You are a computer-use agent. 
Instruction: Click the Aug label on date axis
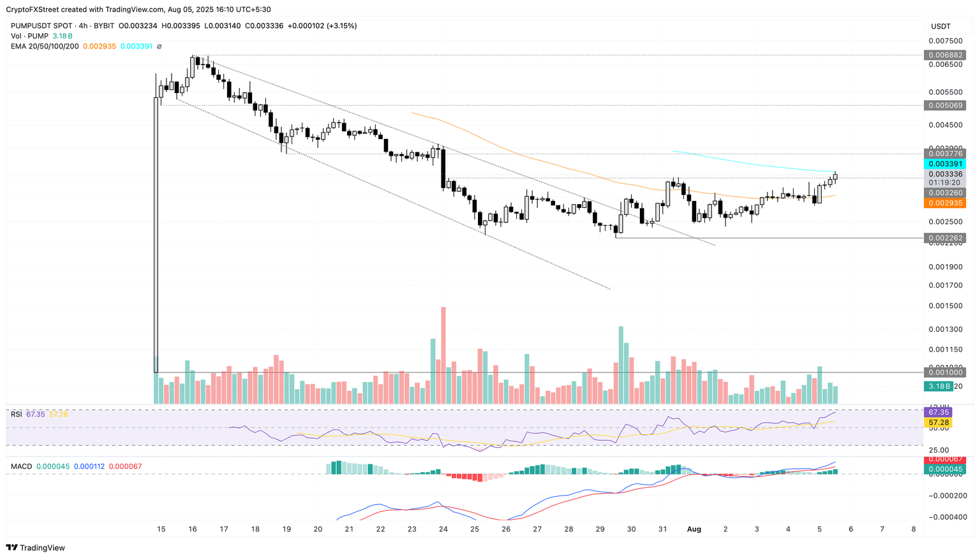point(694,529)
